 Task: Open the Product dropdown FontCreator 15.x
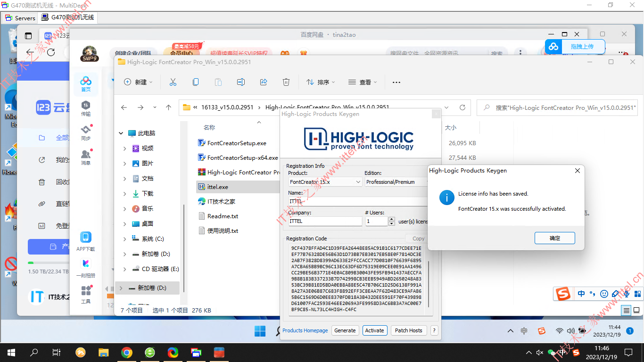[x=325, y=182]
